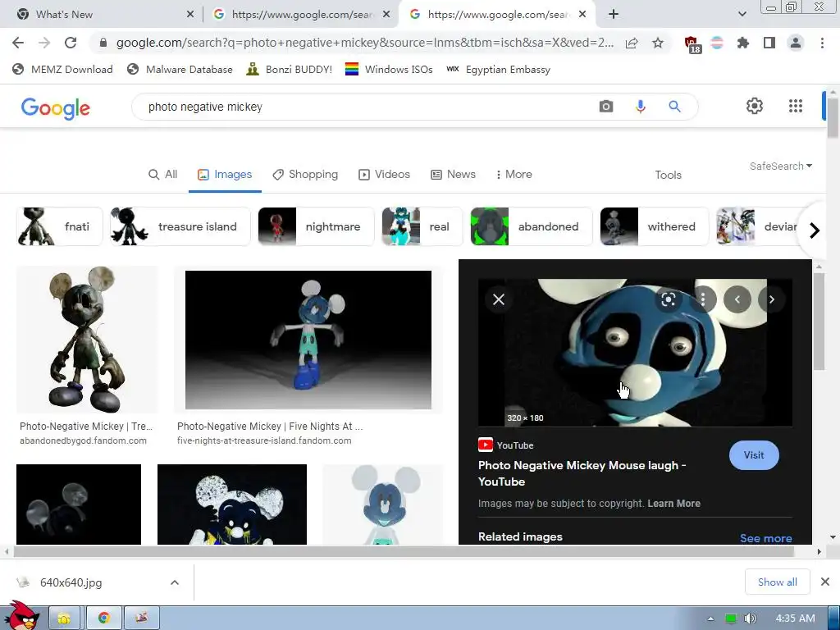Image resolution: width=840 pixels, height=630 pixels.
Task: Filter by the nightmare chip
Action: tap(316, 226)
